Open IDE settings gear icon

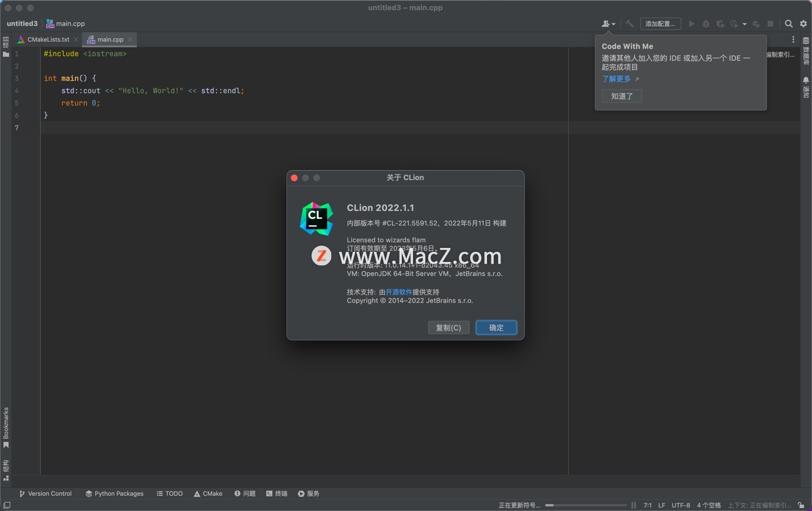(803, 24)
